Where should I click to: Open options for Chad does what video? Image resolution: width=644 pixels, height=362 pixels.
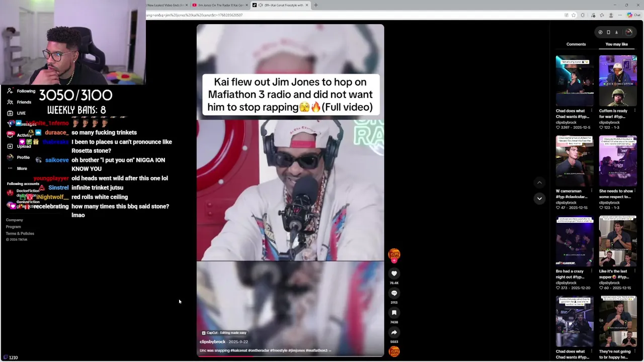[591, 111]
